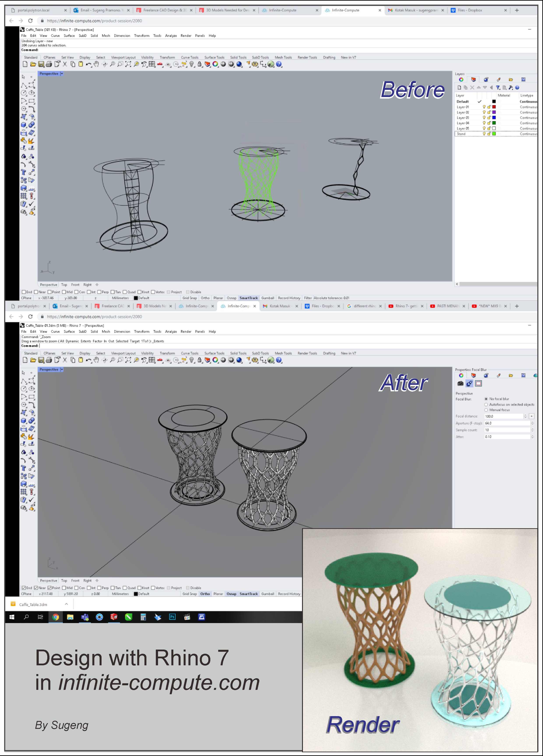Expand Caffe_Table.3dm download chevron menu
The image size is (543, 756).
pos(66,604)
